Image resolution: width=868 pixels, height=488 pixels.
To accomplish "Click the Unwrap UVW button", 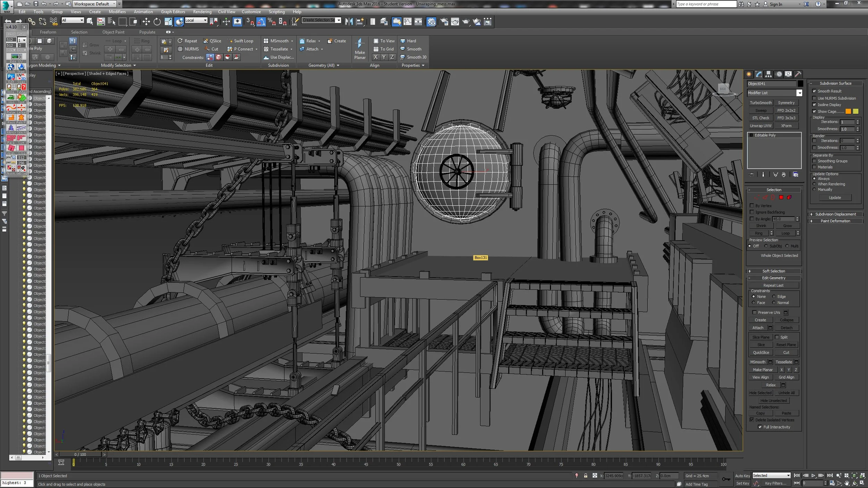I will [760, 126].
